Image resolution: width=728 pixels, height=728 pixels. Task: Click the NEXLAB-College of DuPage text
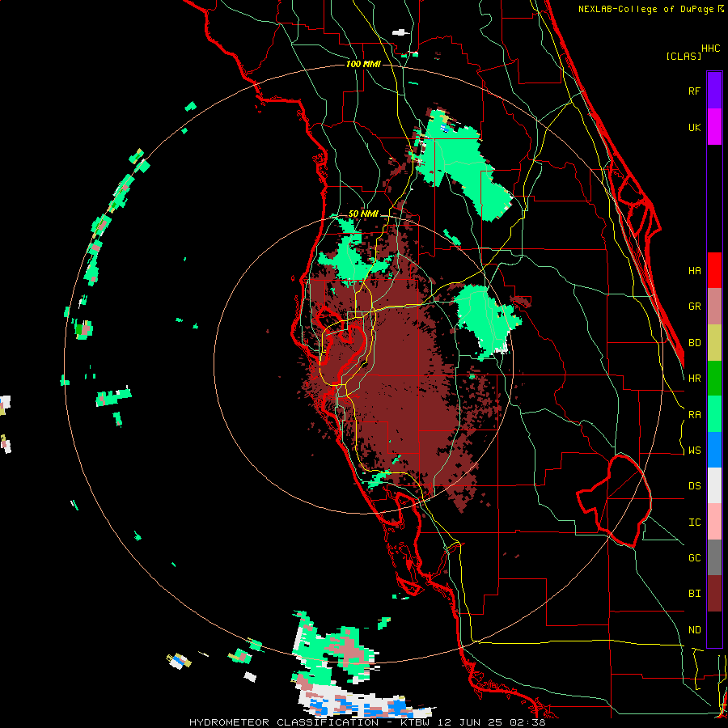click(645, 9)
